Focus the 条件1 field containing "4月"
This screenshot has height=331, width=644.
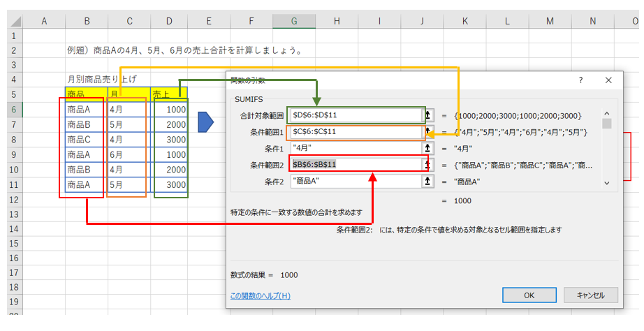(356, 148)
